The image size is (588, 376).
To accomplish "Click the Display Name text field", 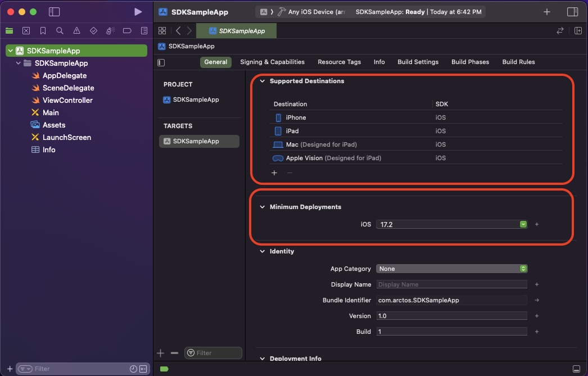I will click(x=451, y=284).
